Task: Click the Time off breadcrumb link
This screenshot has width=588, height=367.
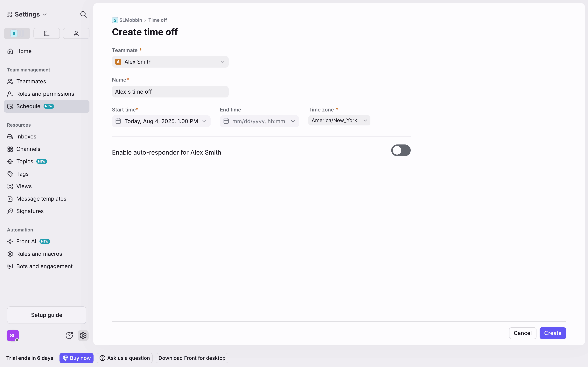Action: (157, 20)
